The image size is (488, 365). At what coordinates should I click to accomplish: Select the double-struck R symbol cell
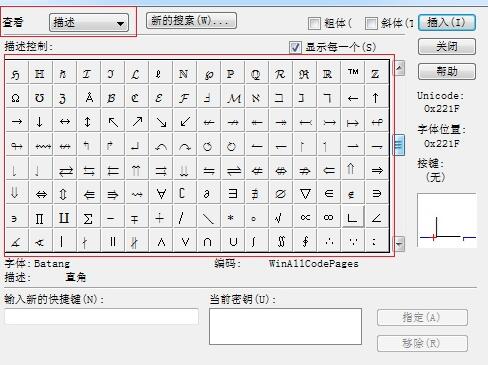pyautogui.click(x=329, y=73)
